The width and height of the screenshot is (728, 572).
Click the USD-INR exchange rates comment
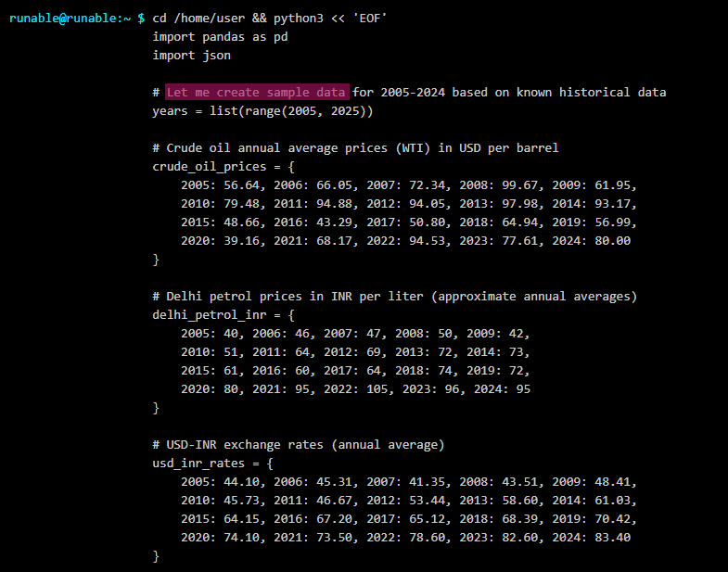pyautogui.click(x=299, y=445)
